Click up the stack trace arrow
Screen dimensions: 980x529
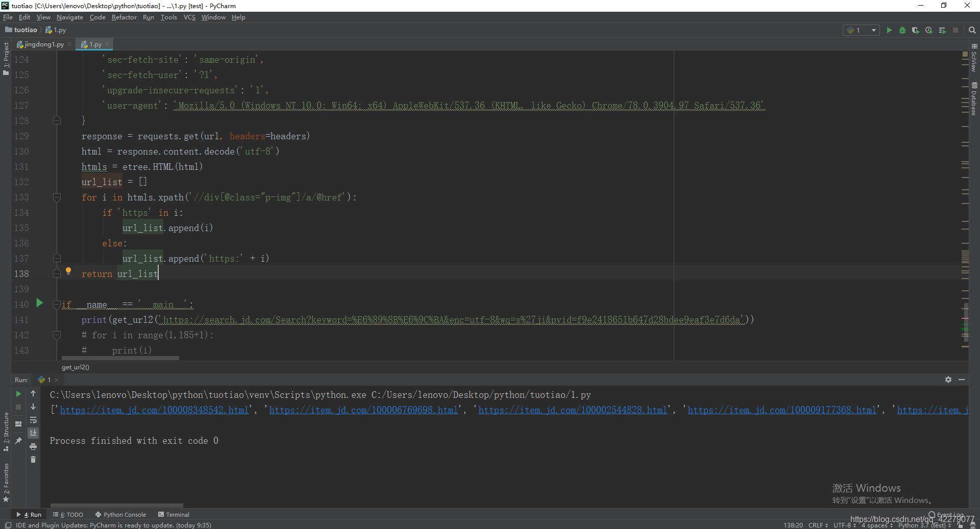pos(33,394)
